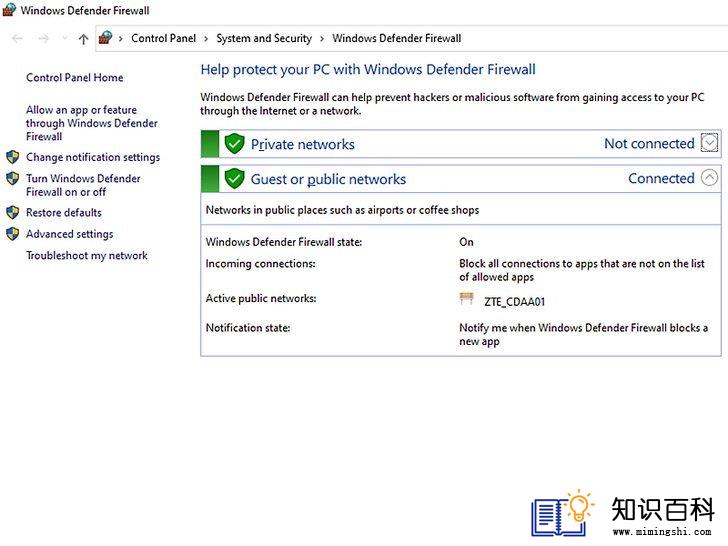Open Allow an app or feature link

(x=91, y=123)
